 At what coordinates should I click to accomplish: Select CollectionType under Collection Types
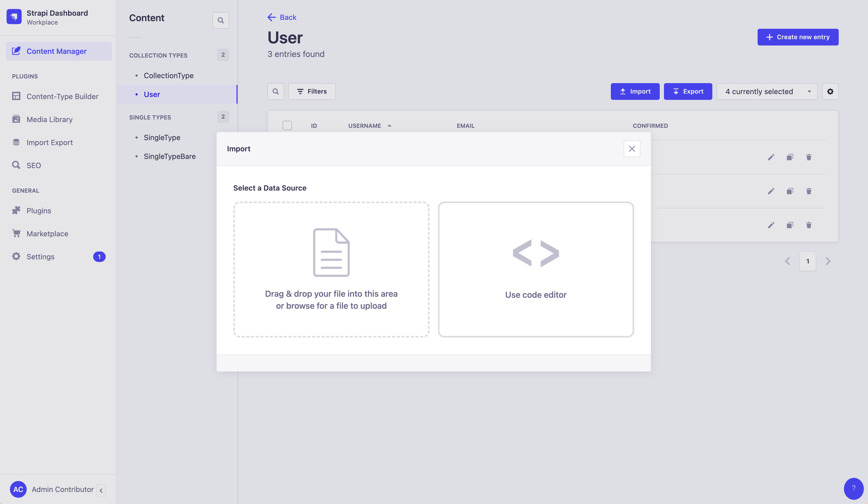pyautogui.click(x=168, y=75)
